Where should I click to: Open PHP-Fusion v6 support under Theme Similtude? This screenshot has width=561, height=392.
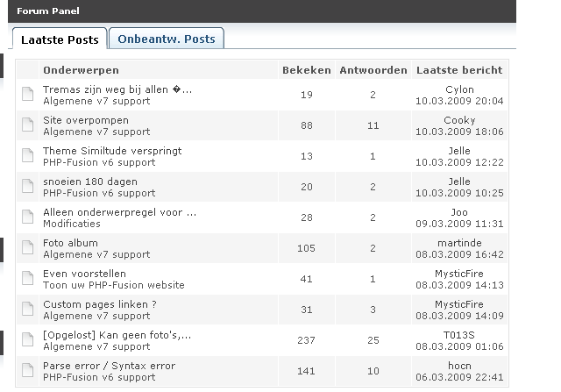click(99, 162)
